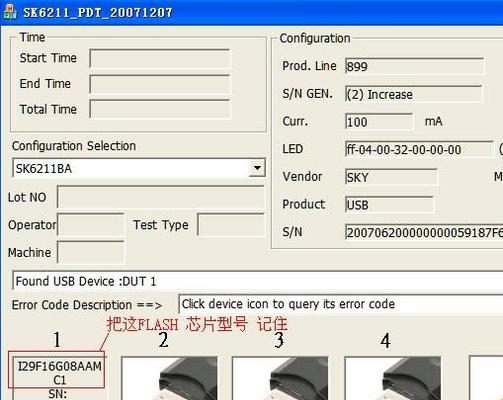503x400 pixels.
Task: Click DUT 1 flash chip I29F16G08AAM label
Action: point(60,373)
